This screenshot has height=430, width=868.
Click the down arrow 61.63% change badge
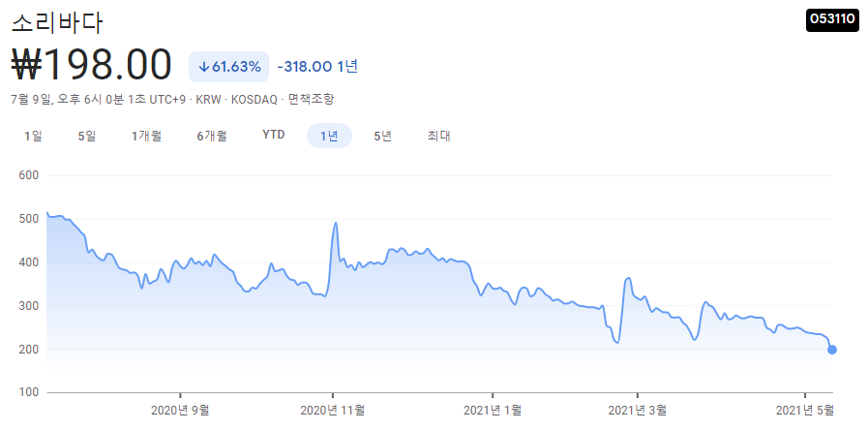pos(228,67)
